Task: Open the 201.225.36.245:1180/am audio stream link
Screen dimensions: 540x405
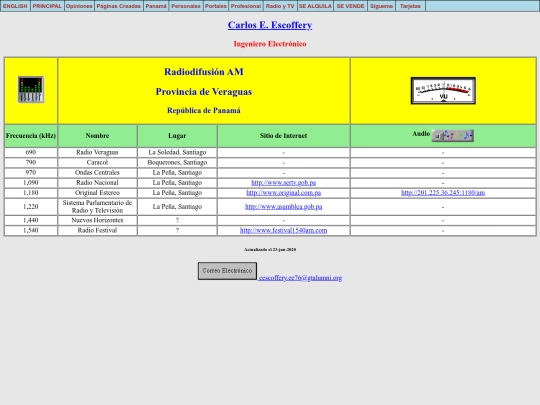Action: 443,193
